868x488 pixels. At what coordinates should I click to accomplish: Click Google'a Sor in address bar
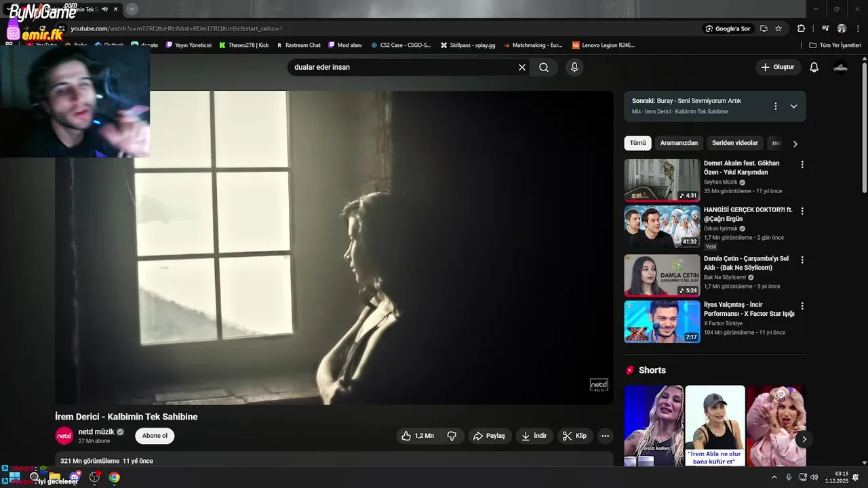click(x=728, y=28)
